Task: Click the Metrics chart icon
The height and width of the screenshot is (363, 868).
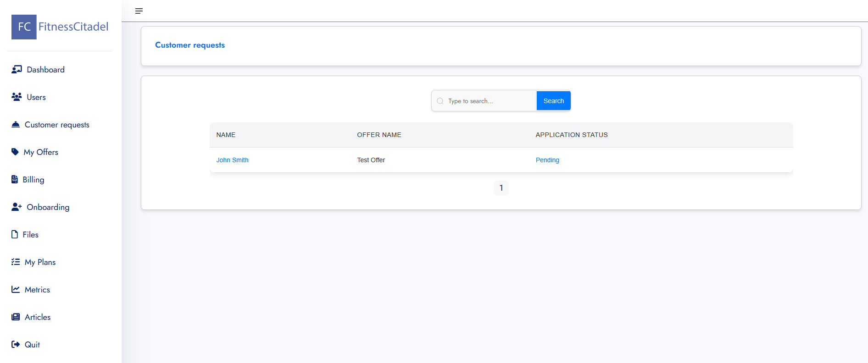Action: 16,289
